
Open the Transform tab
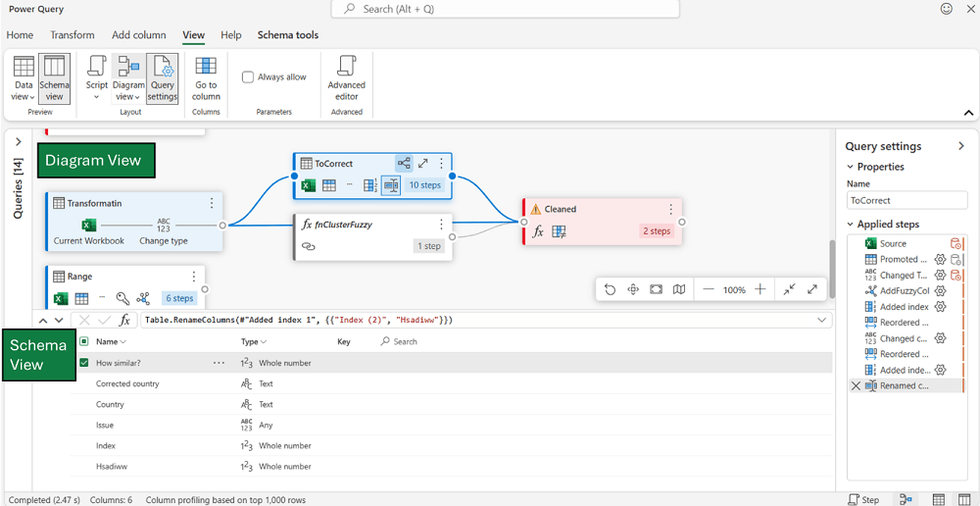pos(73,35)
